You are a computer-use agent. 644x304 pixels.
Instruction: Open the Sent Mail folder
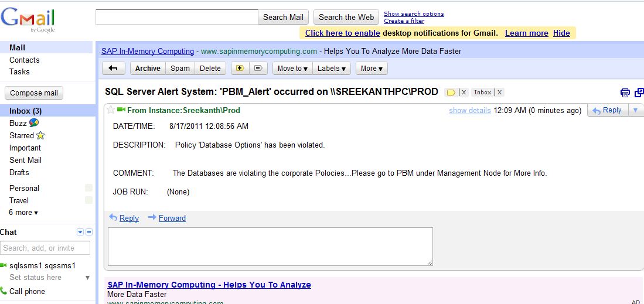[x=25, y=160]
